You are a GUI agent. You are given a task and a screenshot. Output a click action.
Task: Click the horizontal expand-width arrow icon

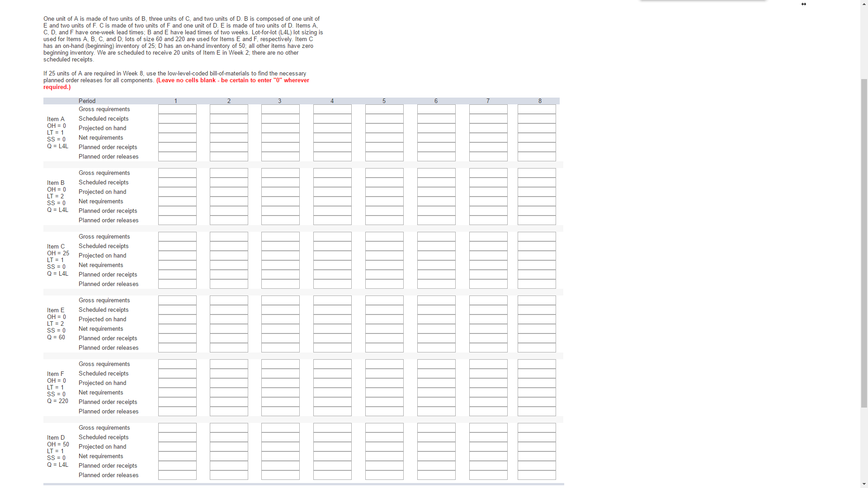(804, 4)
